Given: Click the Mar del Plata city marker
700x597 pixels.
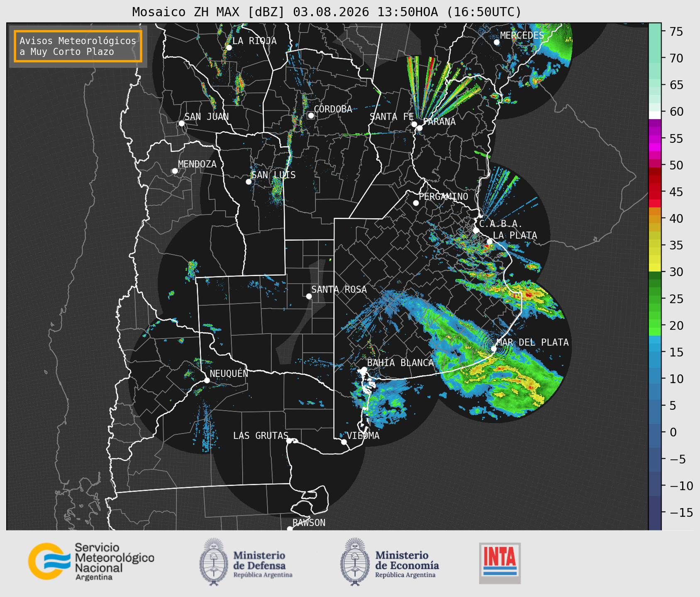Looking at the screenshot, I should coord(494,348).
